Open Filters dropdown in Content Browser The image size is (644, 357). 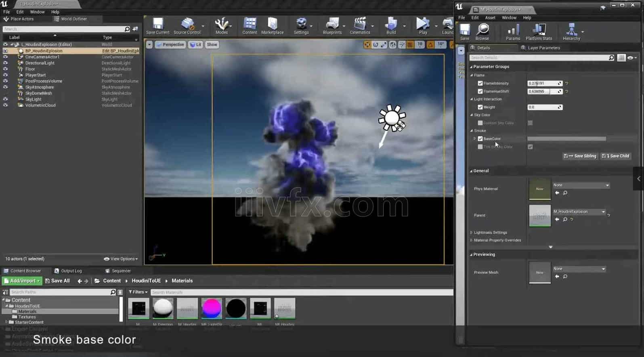tap(138, 292)
